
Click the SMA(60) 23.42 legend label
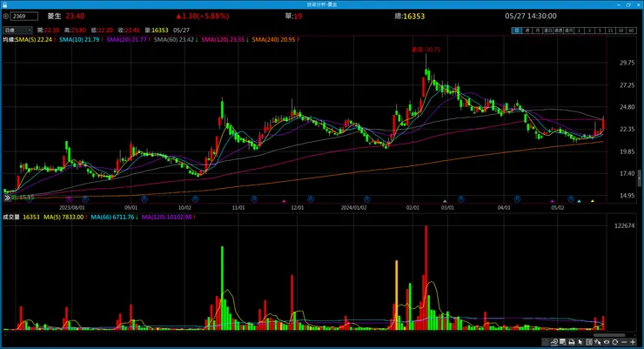[x=176, y=39]
